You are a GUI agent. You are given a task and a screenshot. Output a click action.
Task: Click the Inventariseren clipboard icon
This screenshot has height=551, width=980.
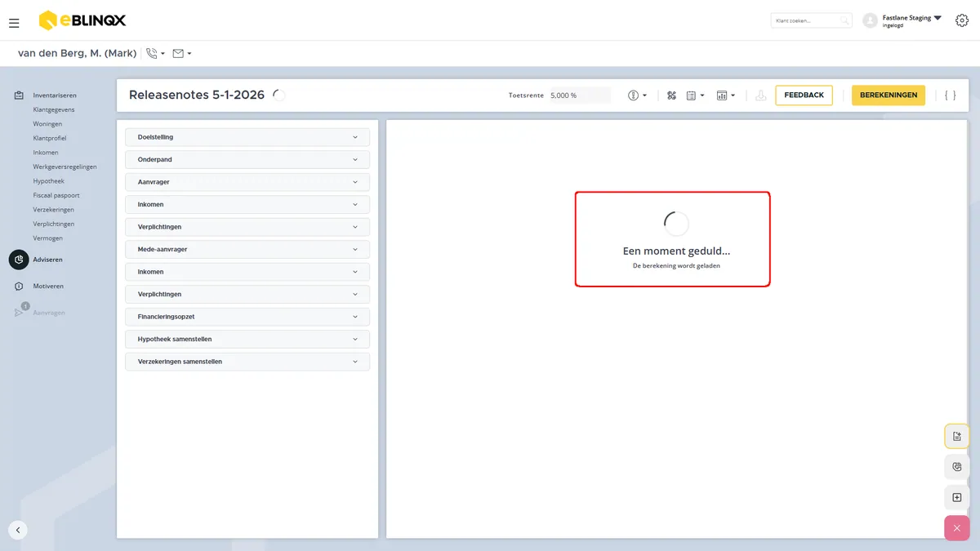19,96
